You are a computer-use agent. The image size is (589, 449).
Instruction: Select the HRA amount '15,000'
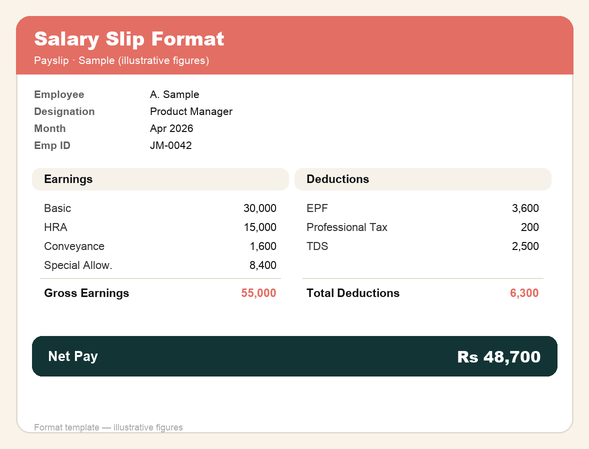tap(260, 227)
